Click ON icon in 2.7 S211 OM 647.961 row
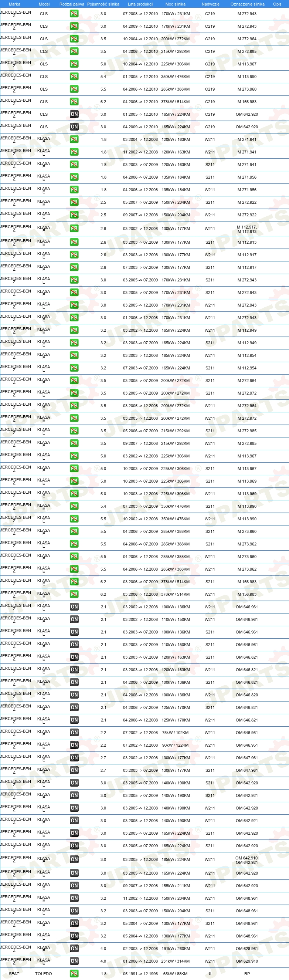Viewport: 289px width, 980px height. [x=74, y=770]
